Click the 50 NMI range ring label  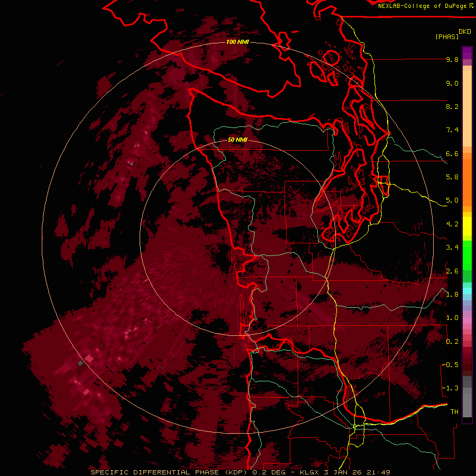point(237,140)
